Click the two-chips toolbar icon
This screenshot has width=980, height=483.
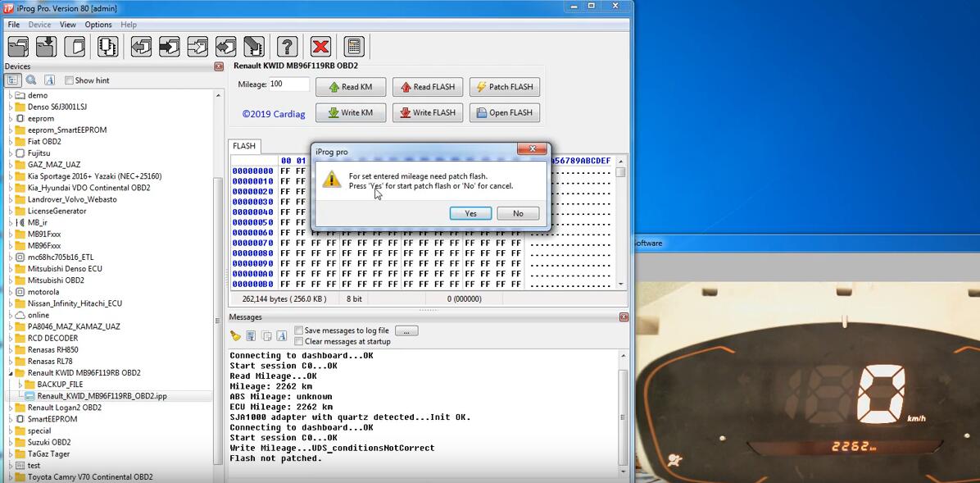pyautogui.click(x=108, y=47)
